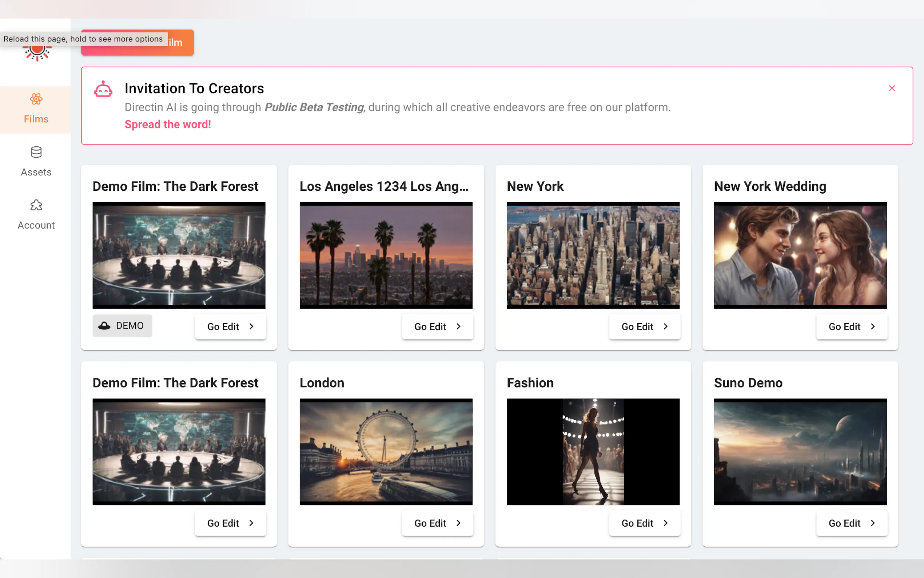
Task: Open the Spread the word! link
Action: click(168, 124)
